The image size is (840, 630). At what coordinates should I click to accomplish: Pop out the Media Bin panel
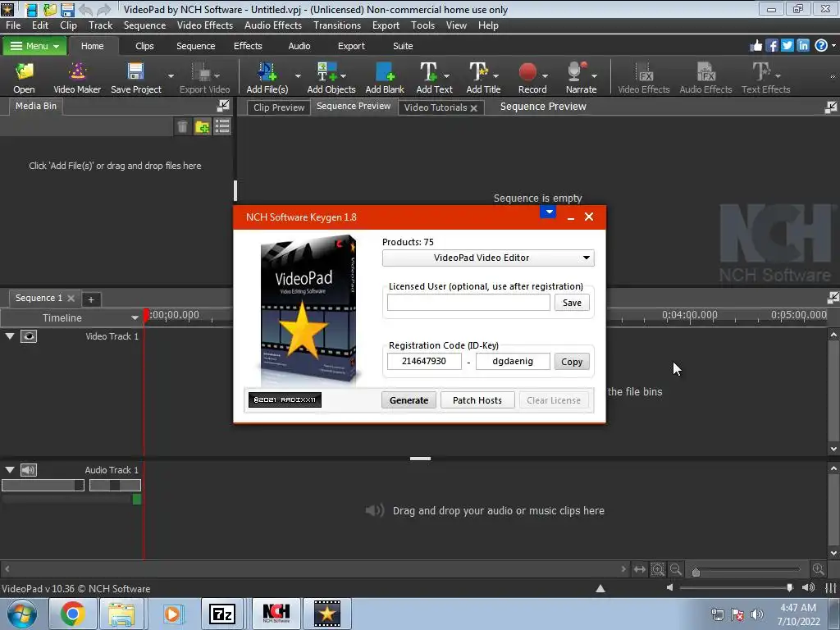(223, 106)
